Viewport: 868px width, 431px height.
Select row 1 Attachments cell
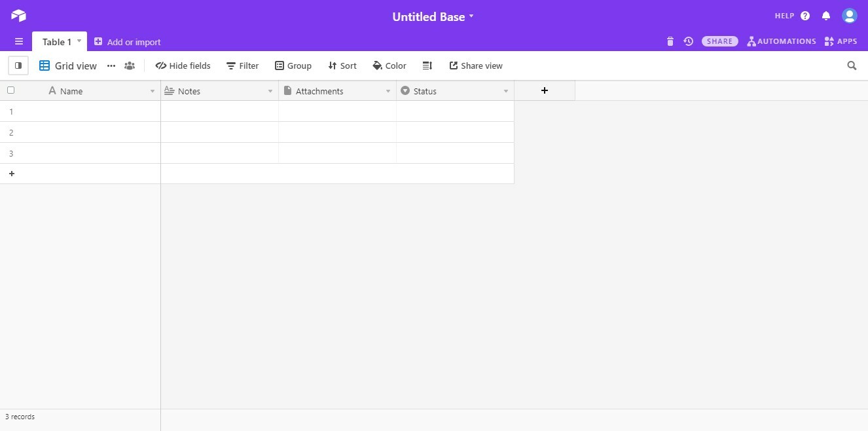(x=337, y=111)
